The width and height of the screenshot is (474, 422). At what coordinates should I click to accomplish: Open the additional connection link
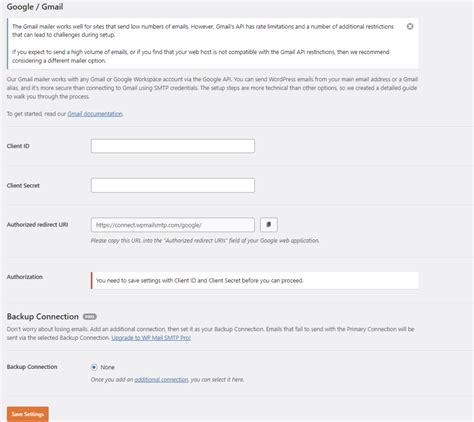tap(162, 380)
